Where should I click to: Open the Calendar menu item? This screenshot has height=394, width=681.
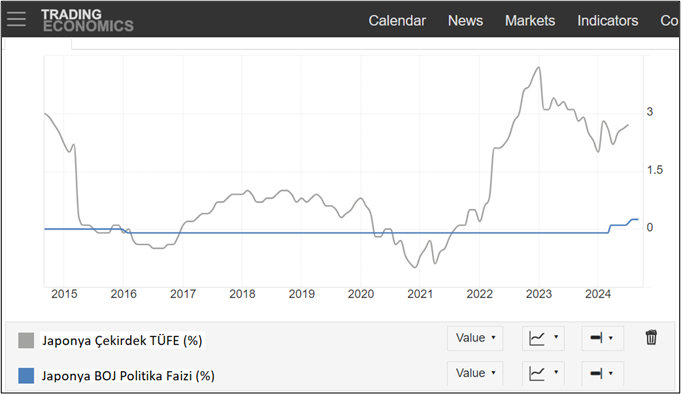[397, 20]
